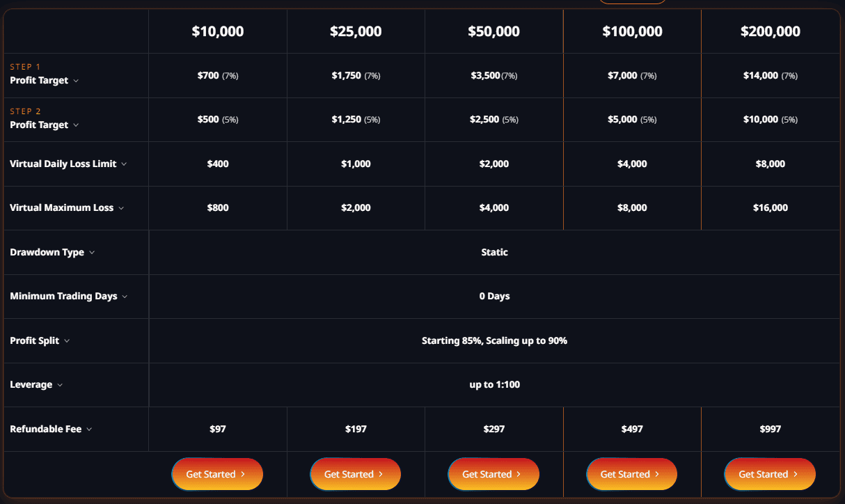Click Get Started under the $50,000 plan
Image resolution: width=845 pixels, height=504 pixels.
click(493, 474)
